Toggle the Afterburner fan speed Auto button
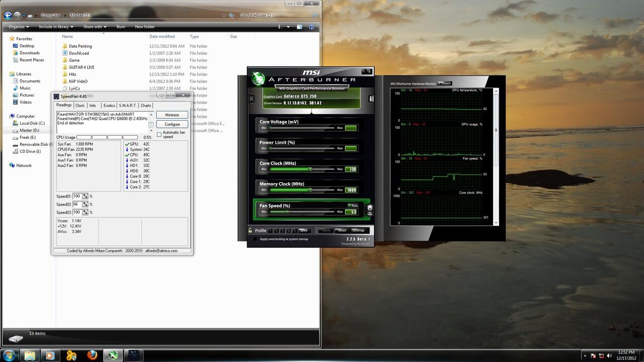The height and width of the screenshot is (362, 644). coord(352,206)
